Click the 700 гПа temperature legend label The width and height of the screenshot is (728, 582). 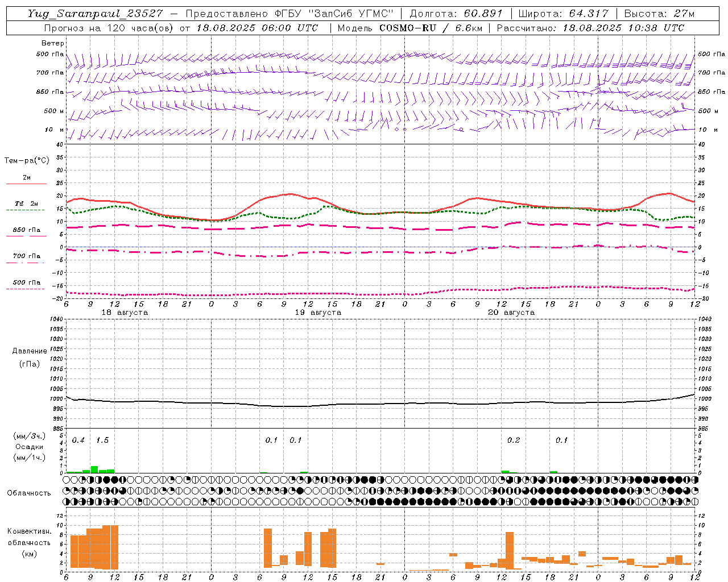click(x=27, y=256)
